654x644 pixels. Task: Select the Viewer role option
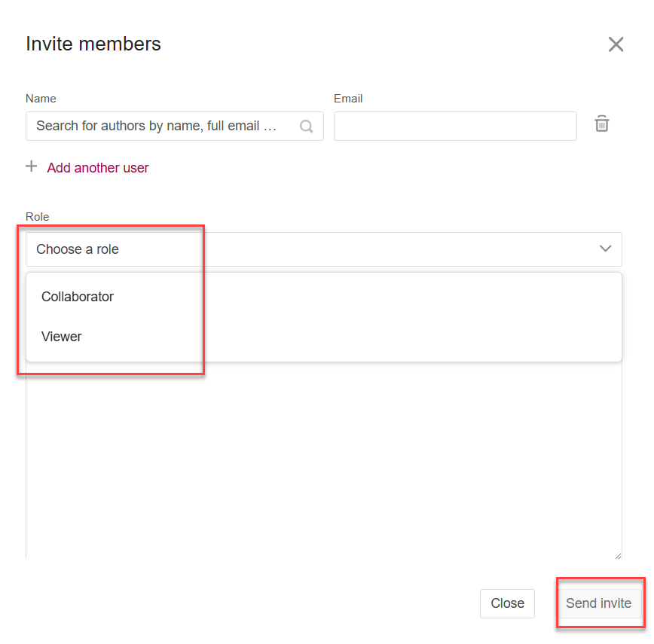pyautogui.click(x=62, y=337)
